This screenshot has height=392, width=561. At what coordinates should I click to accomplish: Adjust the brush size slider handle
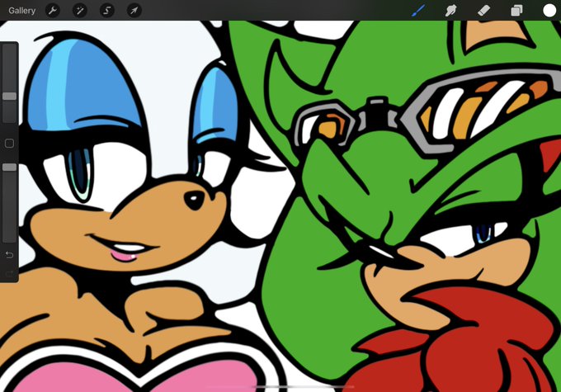[10, 96]
